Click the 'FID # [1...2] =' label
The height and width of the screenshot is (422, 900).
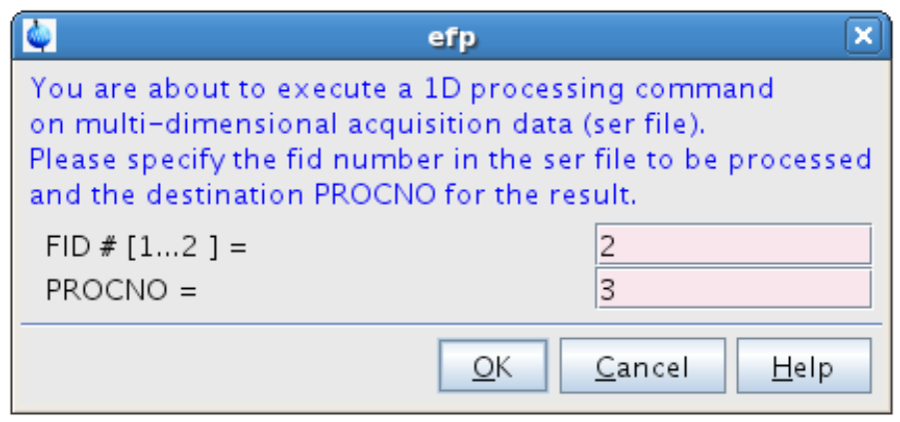point(146,246)
